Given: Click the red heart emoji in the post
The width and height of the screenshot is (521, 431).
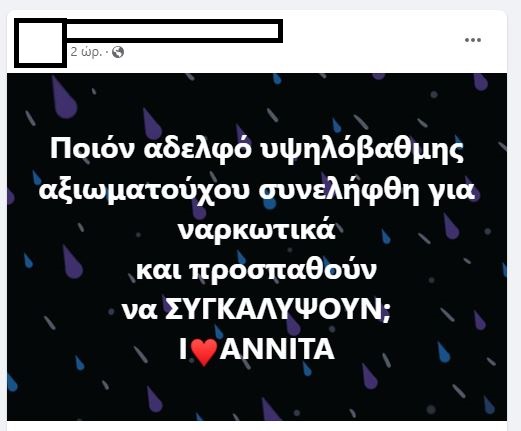Looking at the screenshot, I should 204,351.
